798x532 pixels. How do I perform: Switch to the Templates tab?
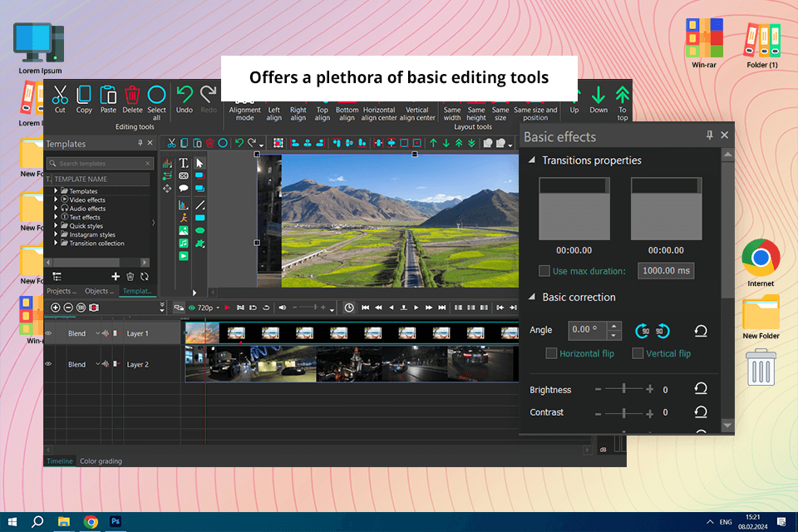point(137,291)
